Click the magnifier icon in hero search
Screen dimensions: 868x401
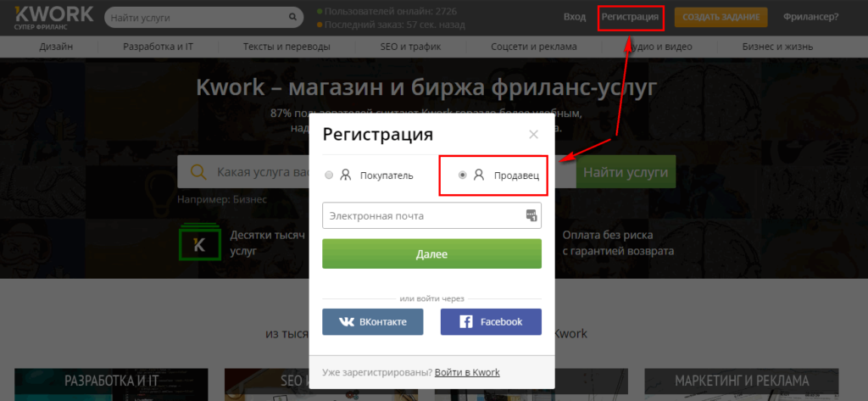click(x=198, y=172)
